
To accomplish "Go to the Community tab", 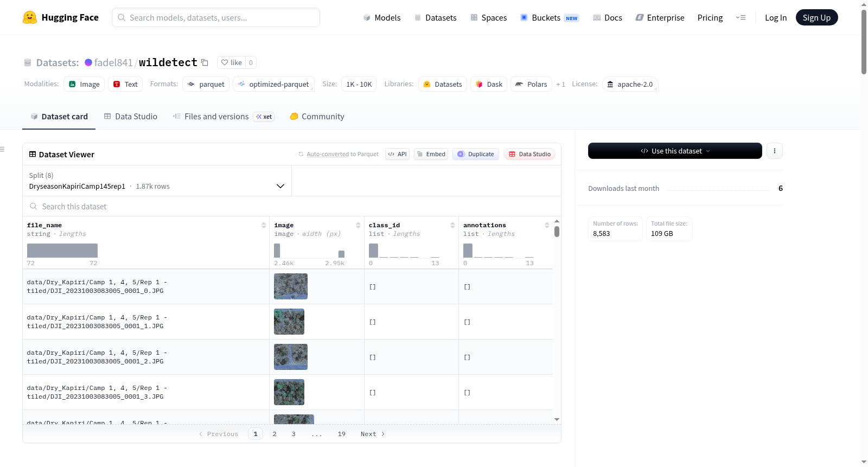I will [x=317, y=117].
